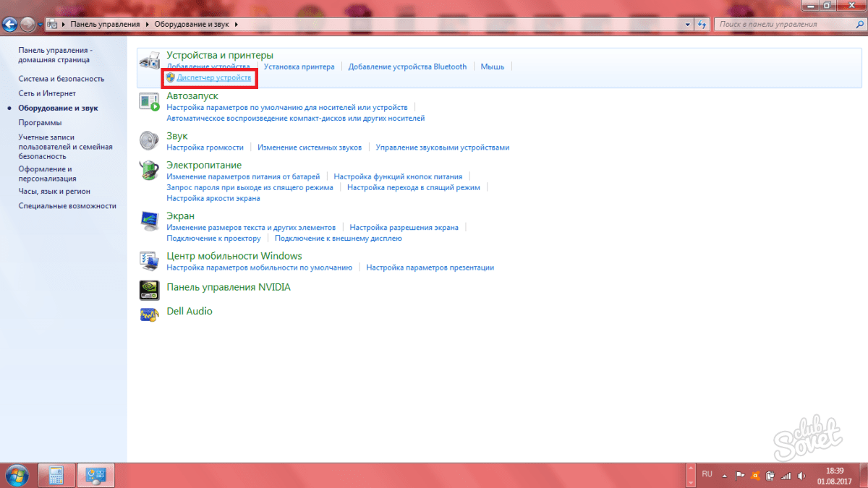Open the Электропитание battery icon
The height and width of the screenshot is (488, 868).
click(149, 171)
